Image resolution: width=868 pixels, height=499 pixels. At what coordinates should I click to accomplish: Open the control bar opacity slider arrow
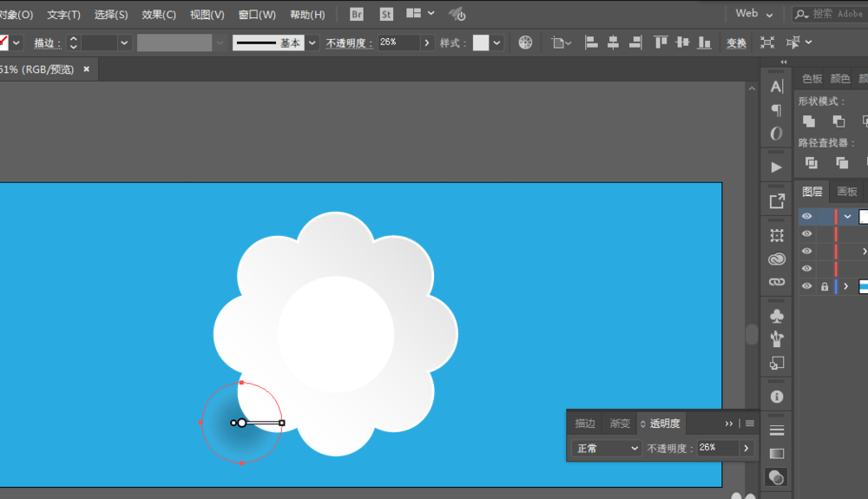point(427,43)
